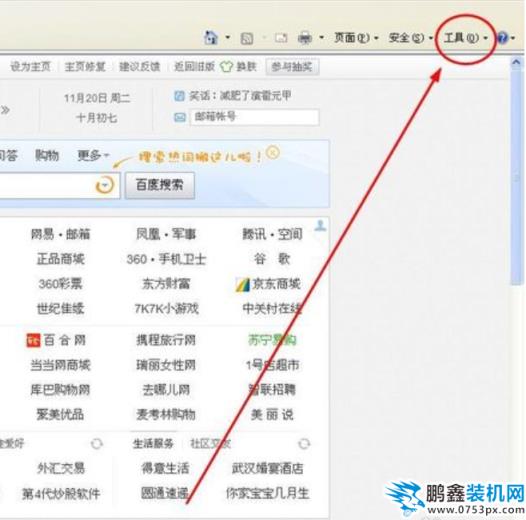Click refresh icon beside 社区交友 tab
Image resolution: width=526 pixels, height=520 pixels.
click(304, 444)
